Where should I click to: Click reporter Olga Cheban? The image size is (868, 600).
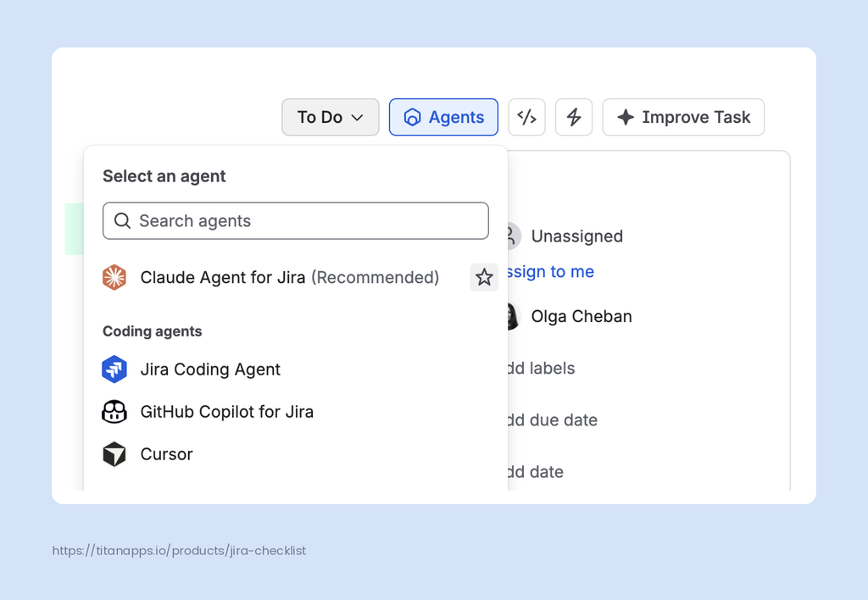581,316
